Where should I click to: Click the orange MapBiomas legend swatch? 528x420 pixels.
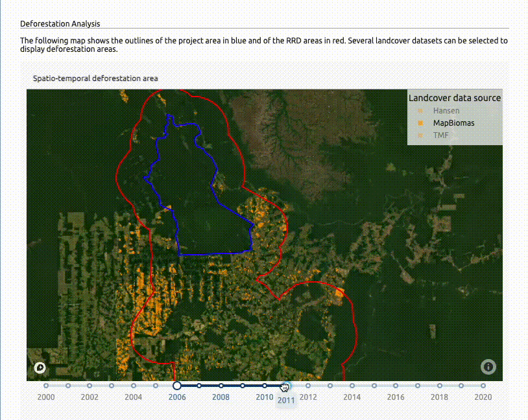tap(420, 123)
